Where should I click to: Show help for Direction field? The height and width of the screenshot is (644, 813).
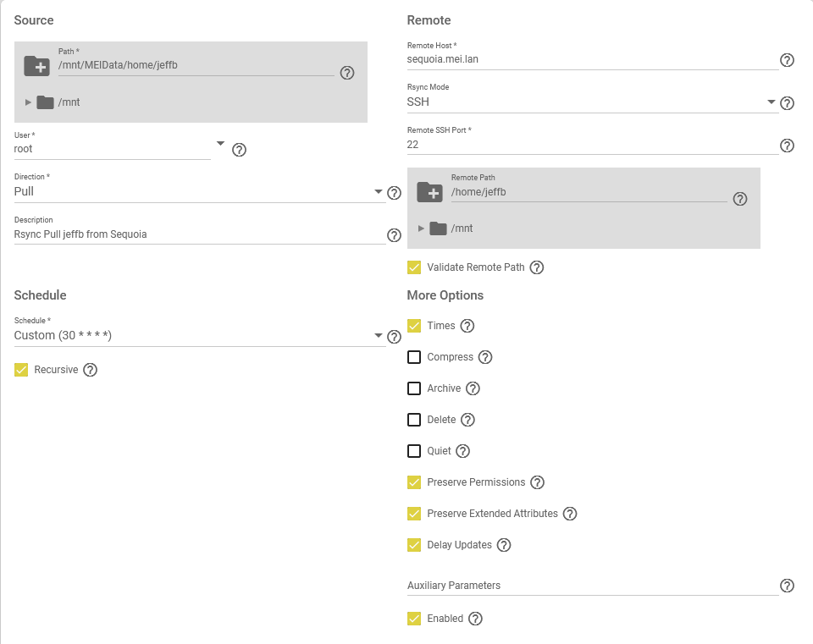[394, 193]
